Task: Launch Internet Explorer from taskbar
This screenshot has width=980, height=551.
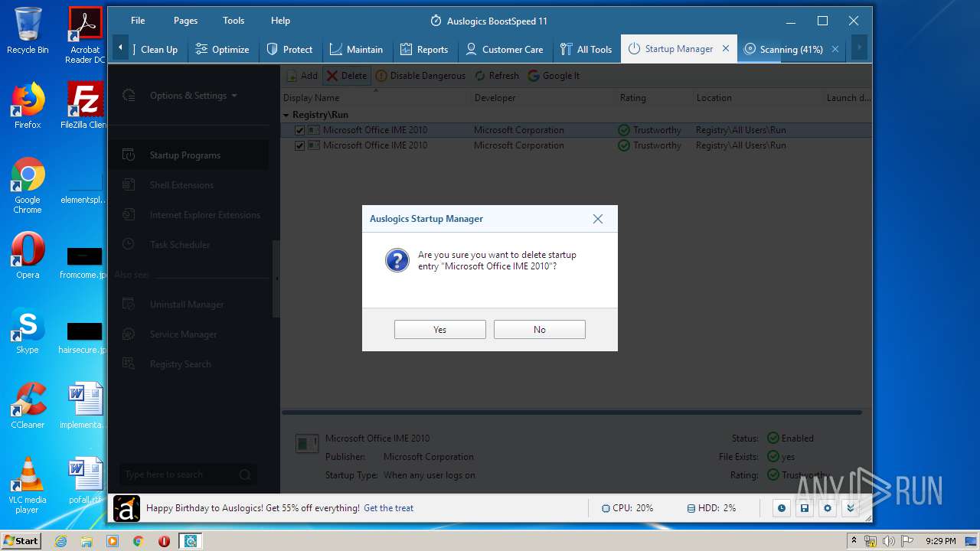Action: tap(61, 541)
